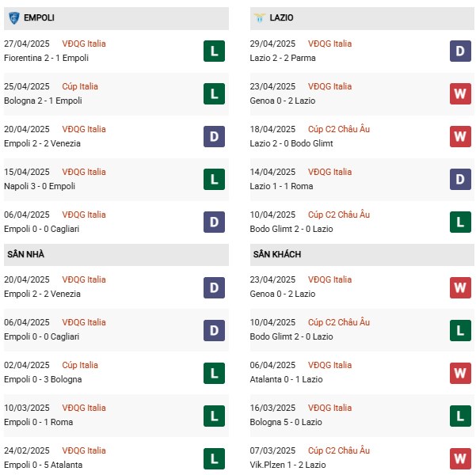The width and height of the screenshot is (476, 475).
Task: Open the EMPOLI team header
Action: [x=39, y=17]
